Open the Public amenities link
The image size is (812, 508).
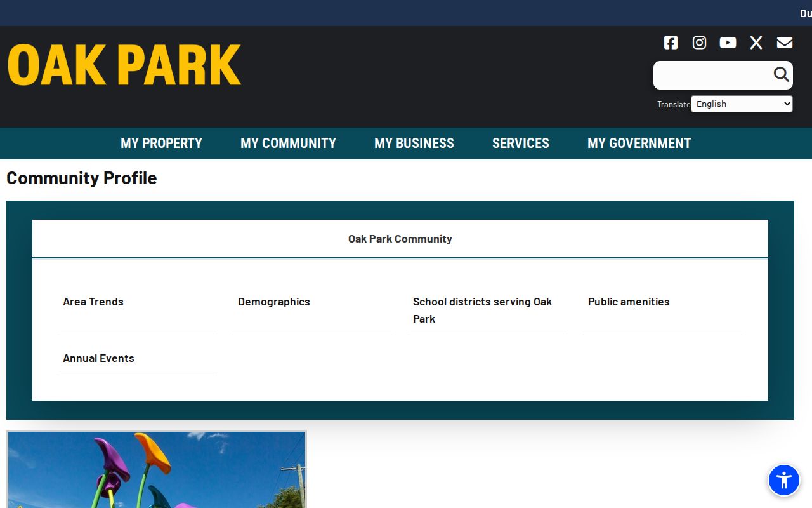[x=629, y=302]
